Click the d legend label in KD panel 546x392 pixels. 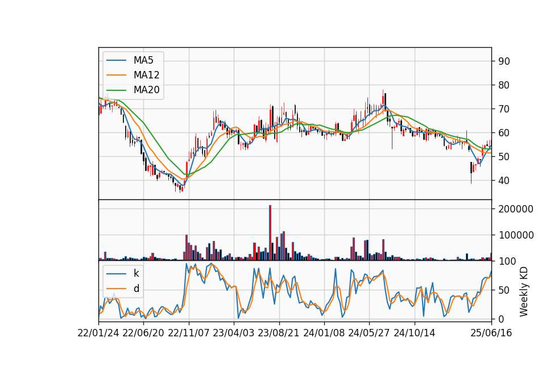136,289
